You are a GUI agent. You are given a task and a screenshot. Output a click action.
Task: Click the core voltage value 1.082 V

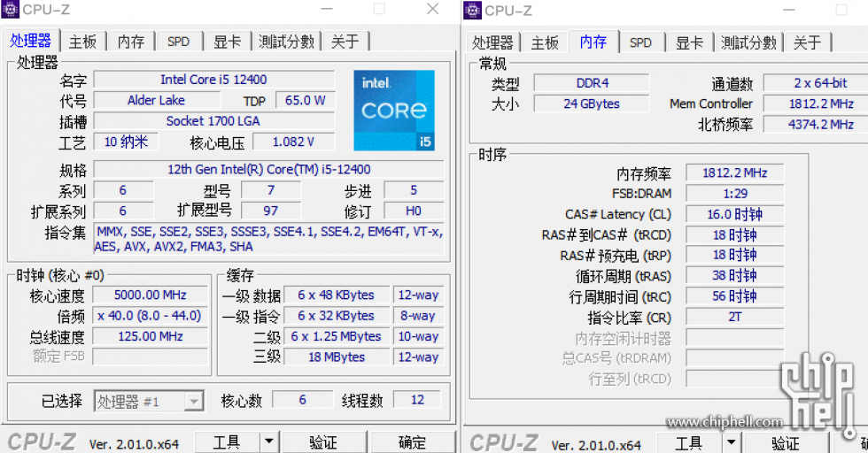click(x=293, y=142)
